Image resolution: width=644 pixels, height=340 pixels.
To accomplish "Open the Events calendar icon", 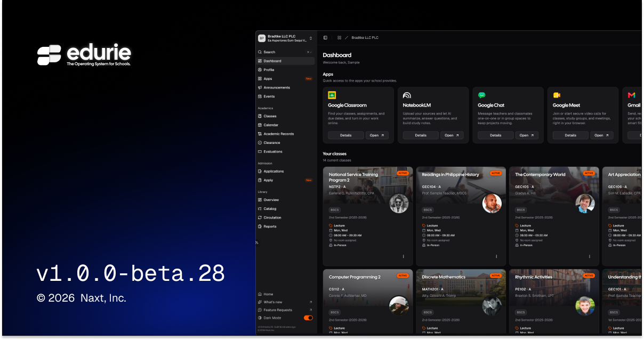I will click(260, 96).
